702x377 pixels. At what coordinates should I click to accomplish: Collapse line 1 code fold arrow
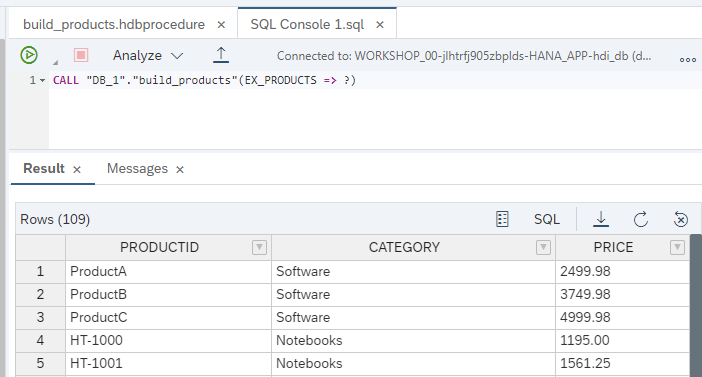point(43,81)
